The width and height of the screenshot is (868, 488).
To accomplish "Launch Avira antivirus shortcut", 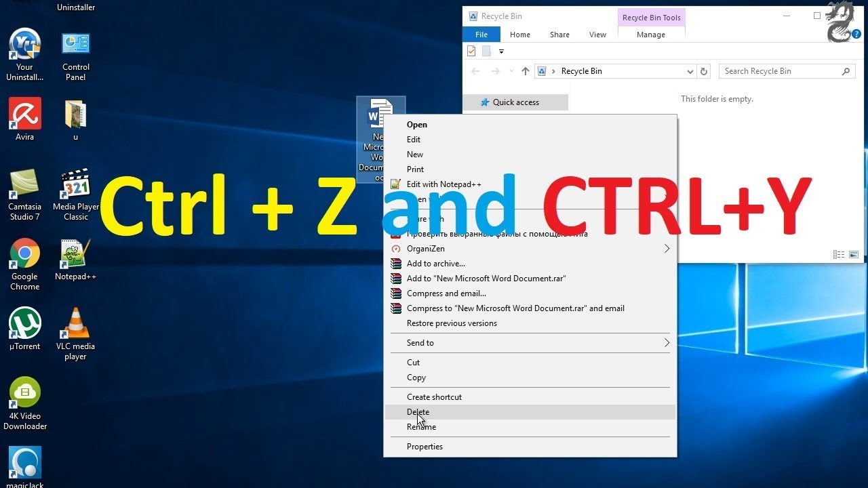I will click(x=25, y=119).
